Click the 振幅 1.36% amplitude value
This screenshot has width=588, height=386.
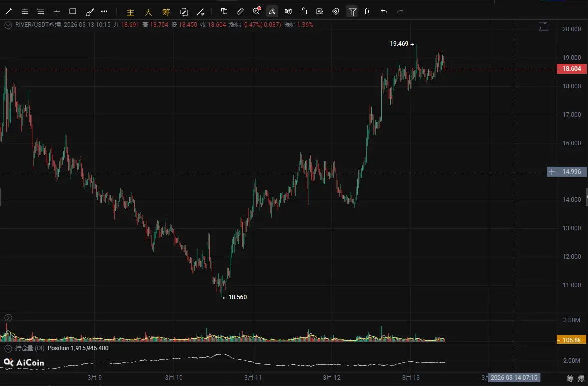pyautogui.click(x=298, y=25)
